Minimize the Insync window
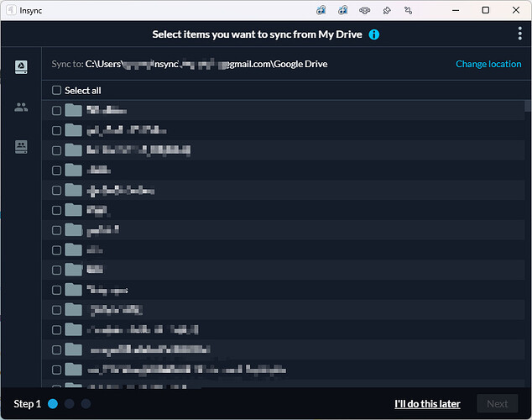Screen dimensions: 532x420 pos(456,10)
